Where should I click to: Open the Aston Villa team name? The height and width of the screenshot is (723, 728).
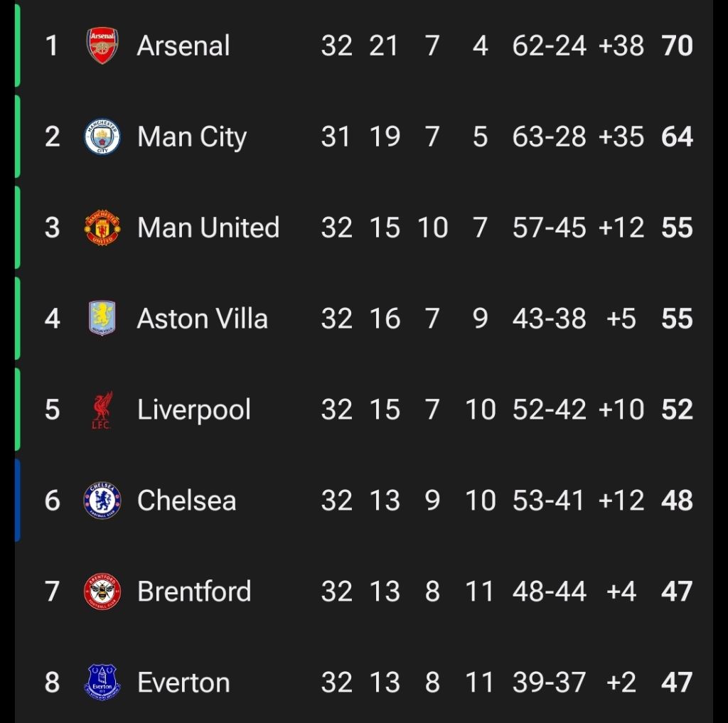coord(203,318)
